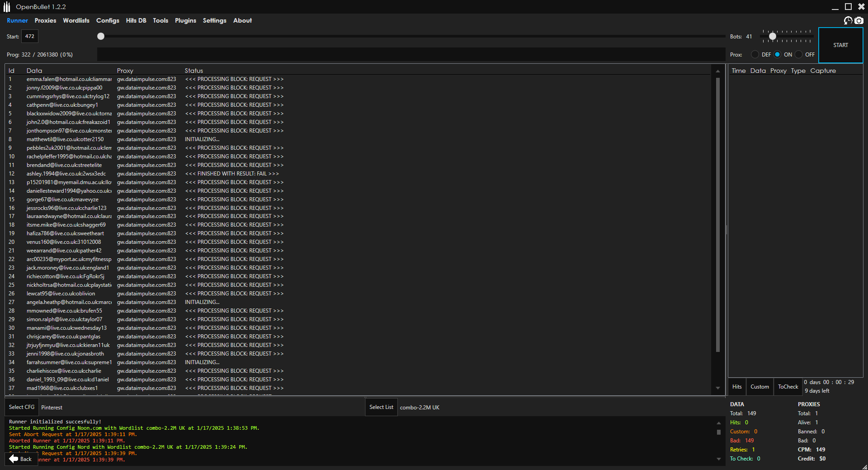Select the ON proxy mode radio button
The height and width of the screenshot is (470, 868).
tap(777, 55)
